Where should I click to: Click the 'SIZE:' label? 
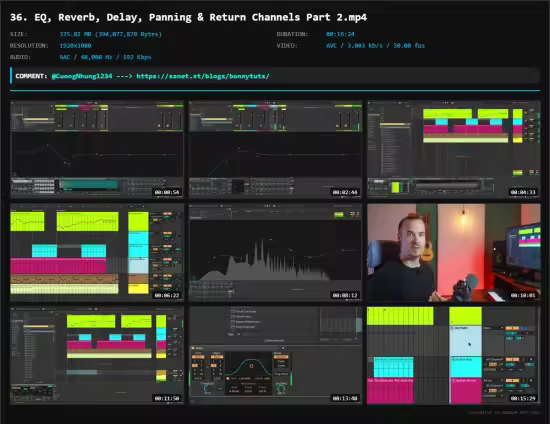tap(19, 34)
